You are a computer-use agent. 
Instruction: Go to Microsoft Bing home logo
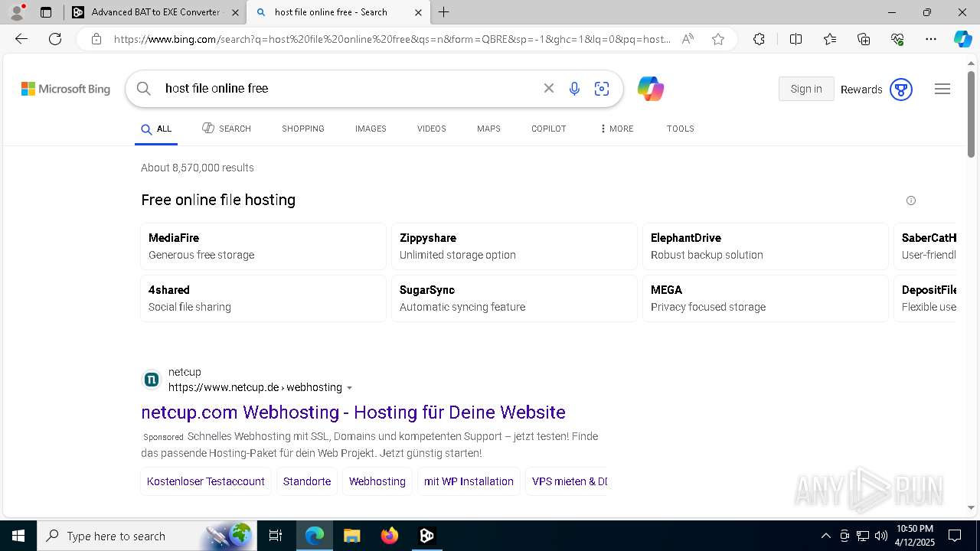pyautogui.click(x=66, y=89)
